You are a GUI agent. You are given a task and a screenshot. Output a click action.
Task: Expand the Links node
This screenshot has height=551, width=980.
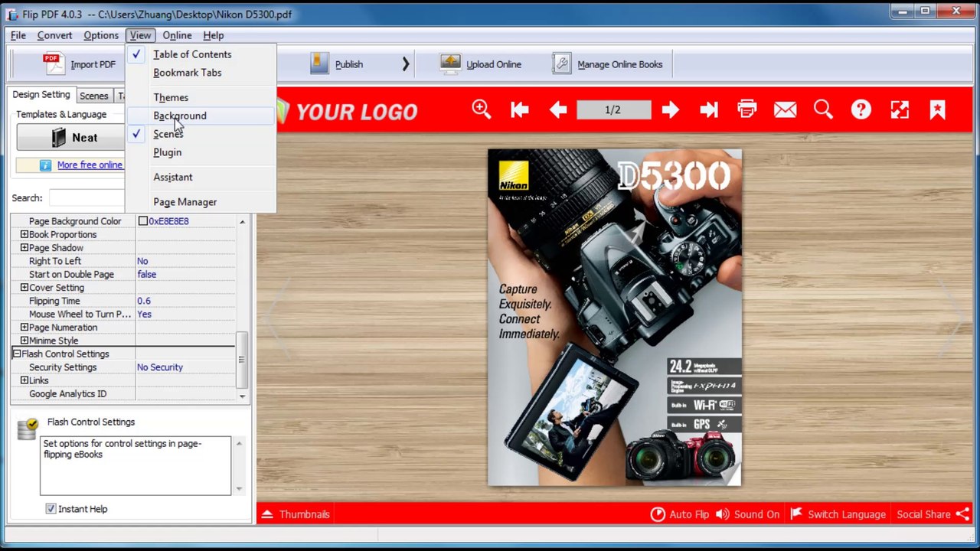point(24,380)
